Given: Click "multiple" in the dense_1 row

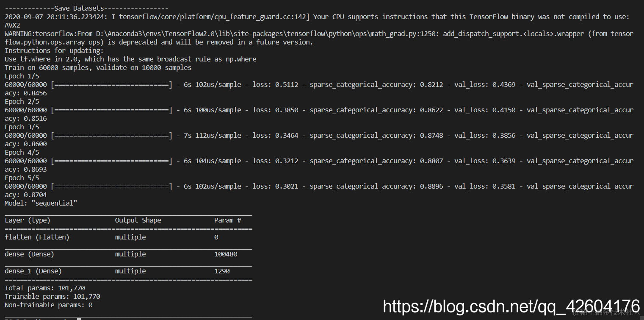Looking at the screenshot, I should pos(130,271).
